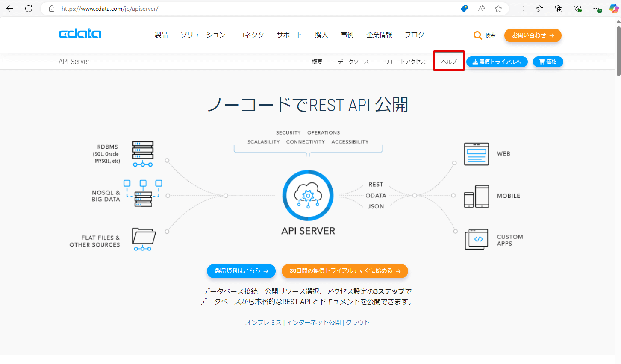
Task: Click the API Server product title
Action: pos(74,62)
